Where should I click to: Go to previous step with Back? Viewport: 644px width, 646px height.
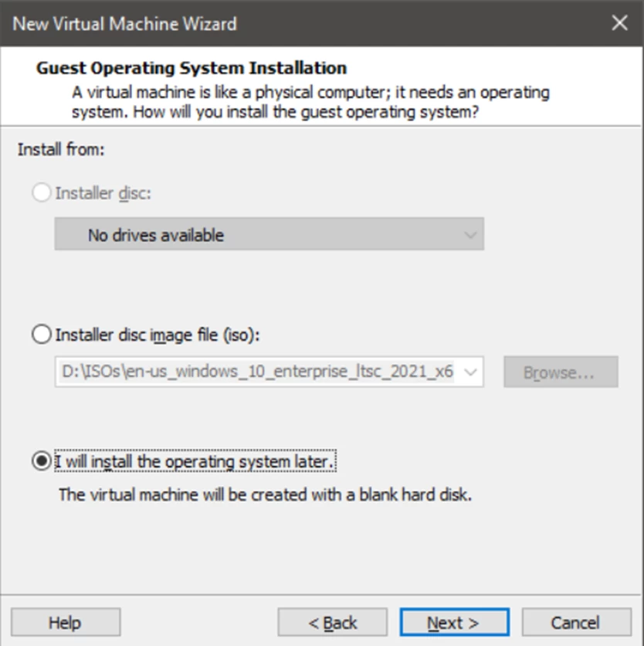pos(332,623)
